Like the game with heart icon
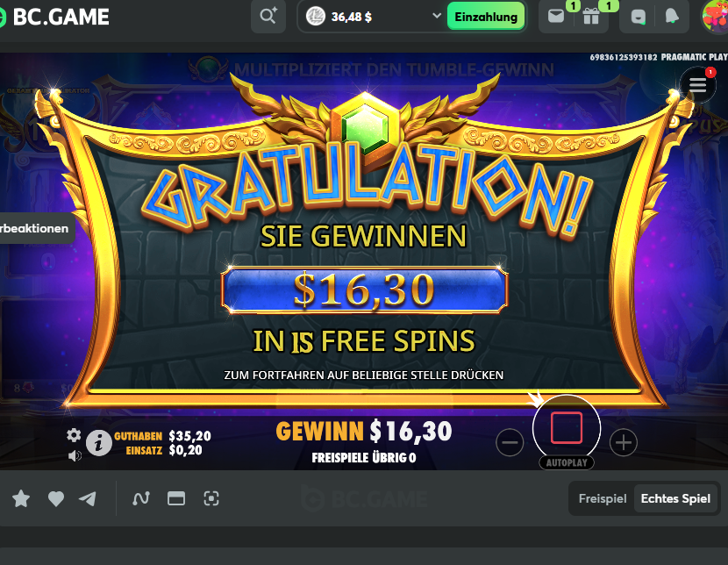The width and height of the screenshot is (728, 565). 56,498
